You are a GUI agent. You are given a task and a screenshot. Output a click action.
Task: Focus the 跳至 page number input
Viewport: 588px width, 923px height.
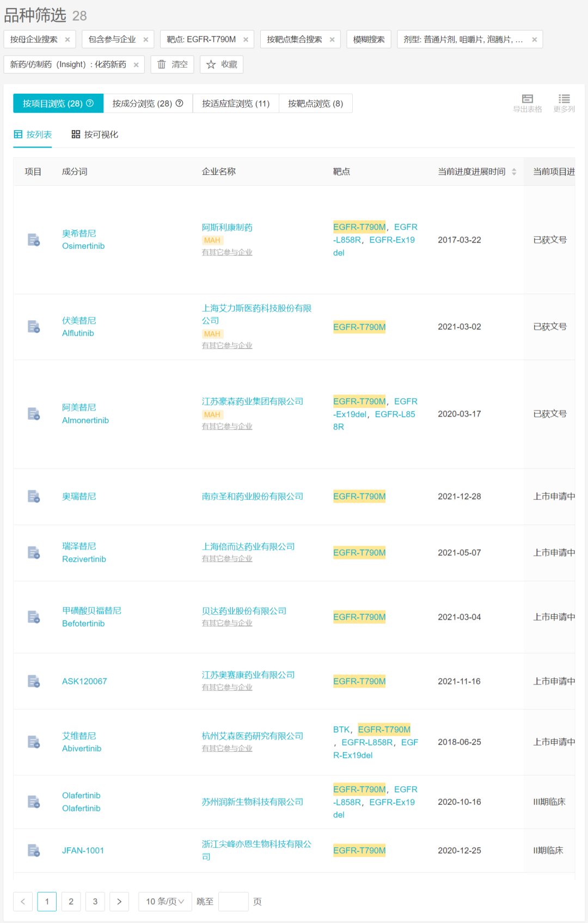point(234,902)
